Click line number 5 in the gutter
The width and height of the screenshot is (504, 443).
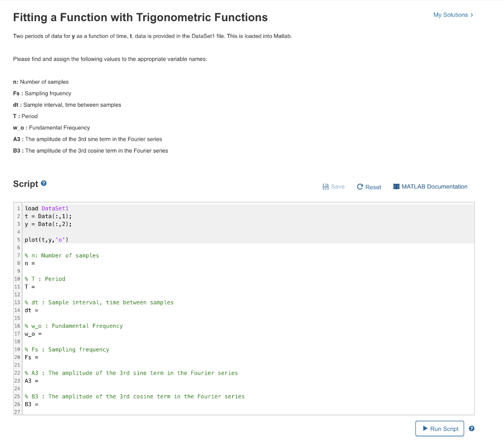point(18,240)
